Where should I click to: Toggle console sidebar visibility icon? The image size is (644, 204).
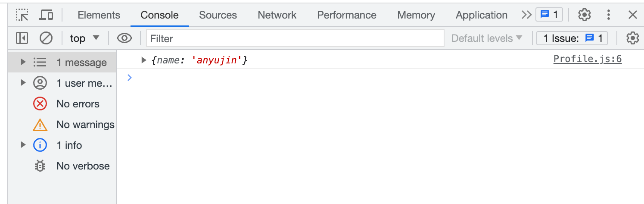[x=22, y=38]
